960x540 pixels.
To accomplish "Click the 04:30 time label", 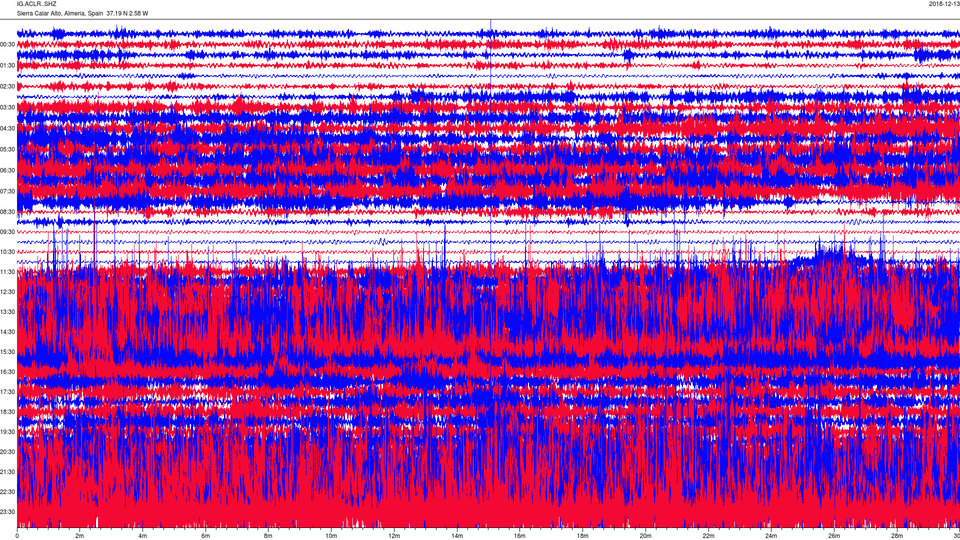I will pos(7,129).
